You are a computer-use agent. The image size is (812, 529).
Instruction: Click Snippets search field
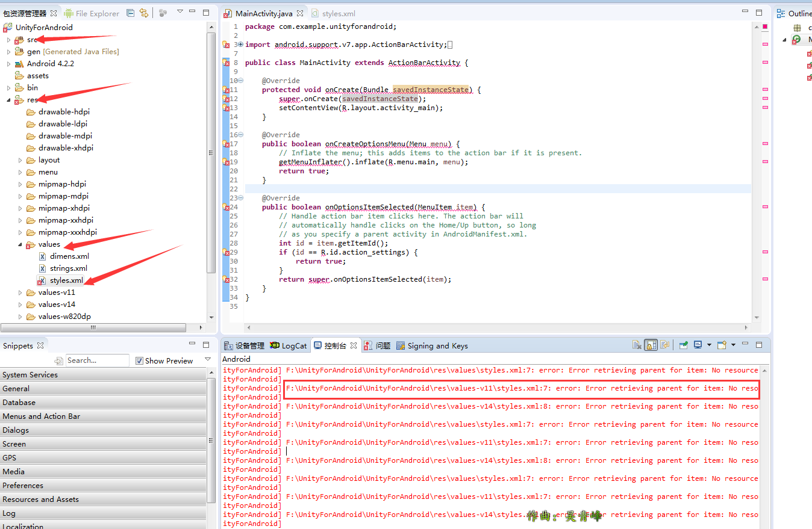coord(97,360)
